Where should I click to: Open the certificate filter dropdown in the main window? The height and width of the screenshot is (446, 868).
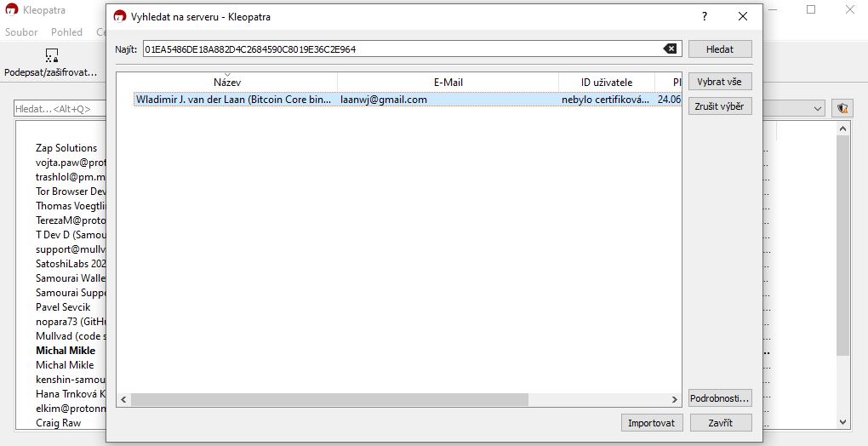tap(818, 108)
